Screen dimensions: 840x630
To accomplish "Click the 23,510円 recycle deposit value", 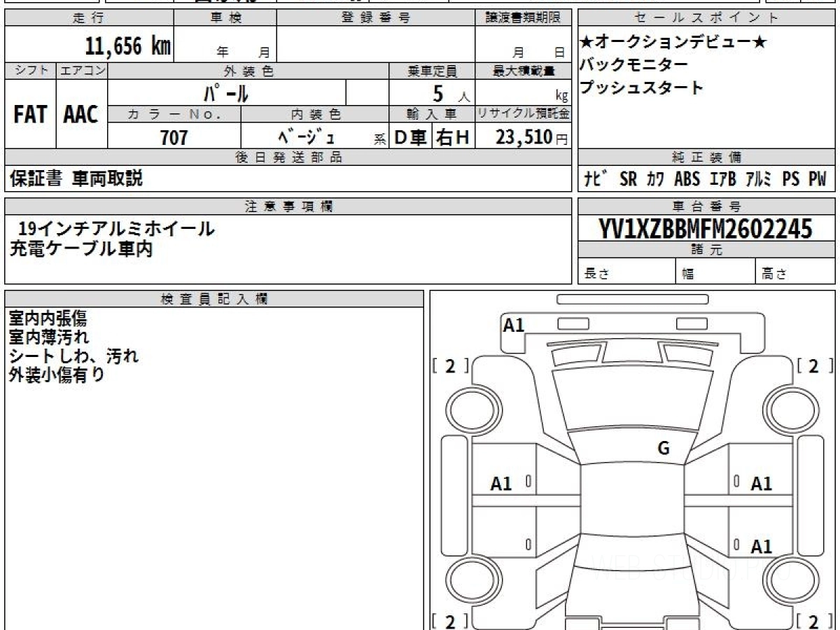I will coord(531,137).
